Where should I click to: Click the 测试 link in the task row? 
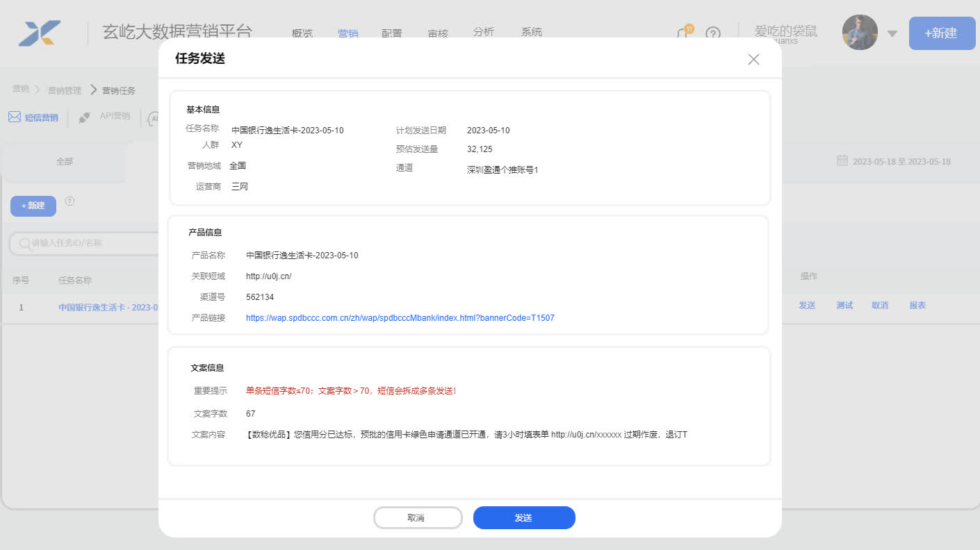(x=844, y=306)
